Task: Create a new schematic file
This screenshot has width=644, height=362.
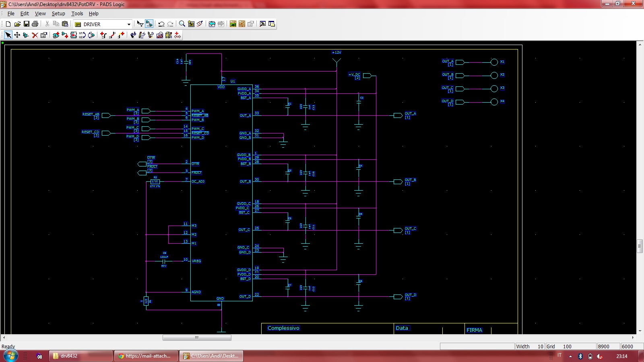Action: pos(8,24)
